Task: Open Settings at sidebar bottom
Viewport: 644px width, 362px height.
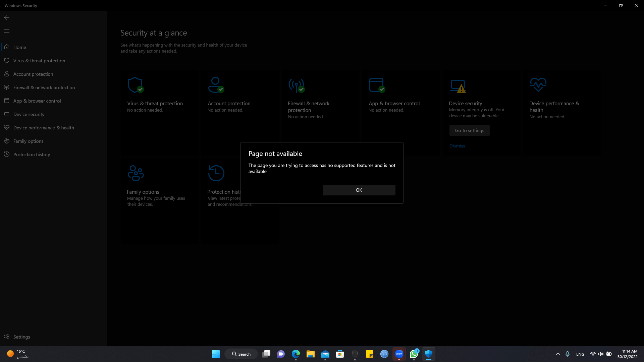Action: 21,337
